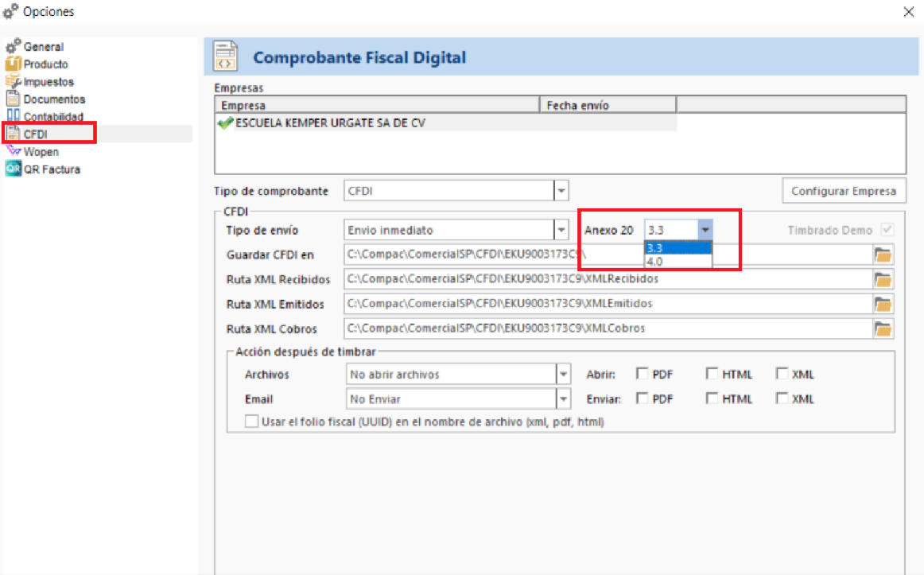The height and width of the screenshot is (575, 924).
Task: Check Usar el folio fiscal (UUID) option
Action: click(x=251, y=422)
